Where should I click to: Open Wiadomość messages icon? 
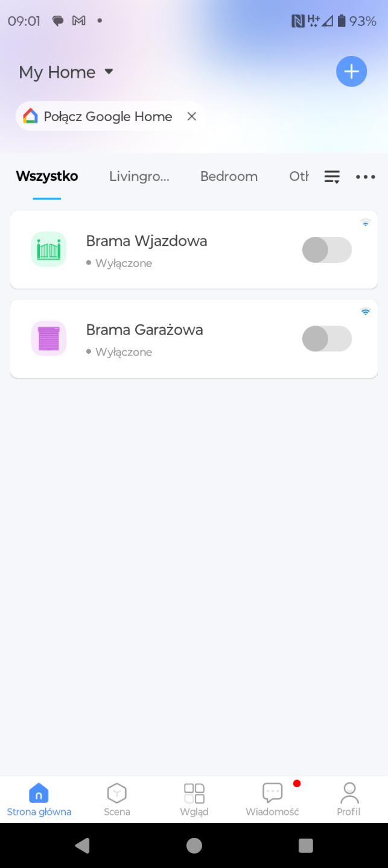273,793
